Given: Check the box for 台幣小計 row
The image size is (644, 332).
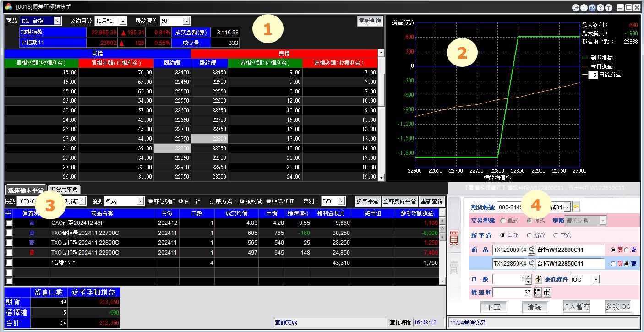Looking at the screenshot, I should (9, 262).
